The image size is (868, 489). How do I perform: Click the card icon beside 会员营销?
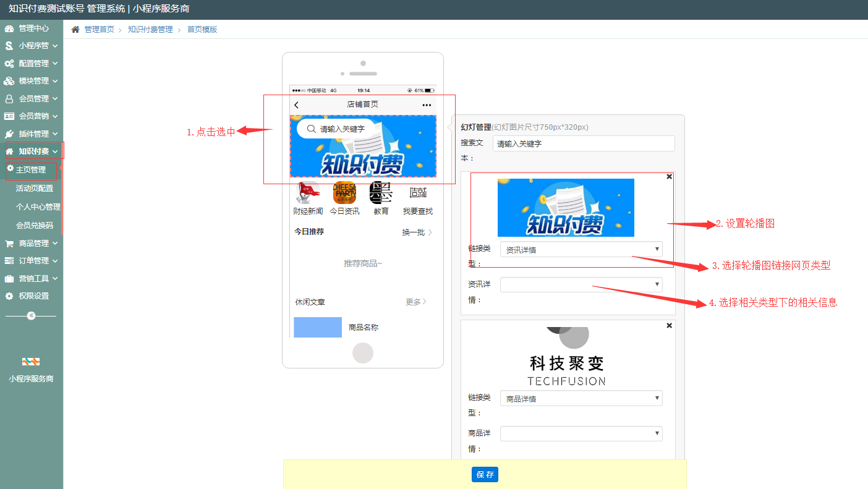click(x=9, y=116)
